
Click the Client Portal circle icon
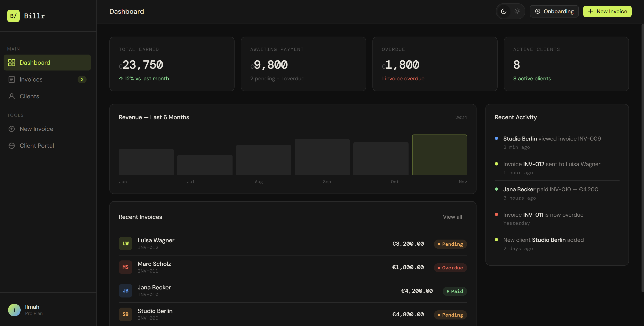[x=11, y=146]
